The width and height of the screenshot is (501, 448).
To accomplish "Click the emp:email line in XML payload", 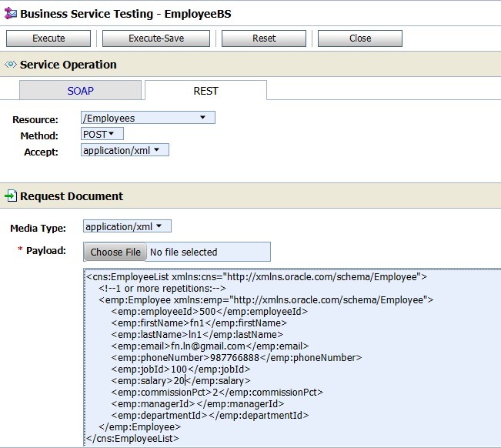I will point(200,346).
